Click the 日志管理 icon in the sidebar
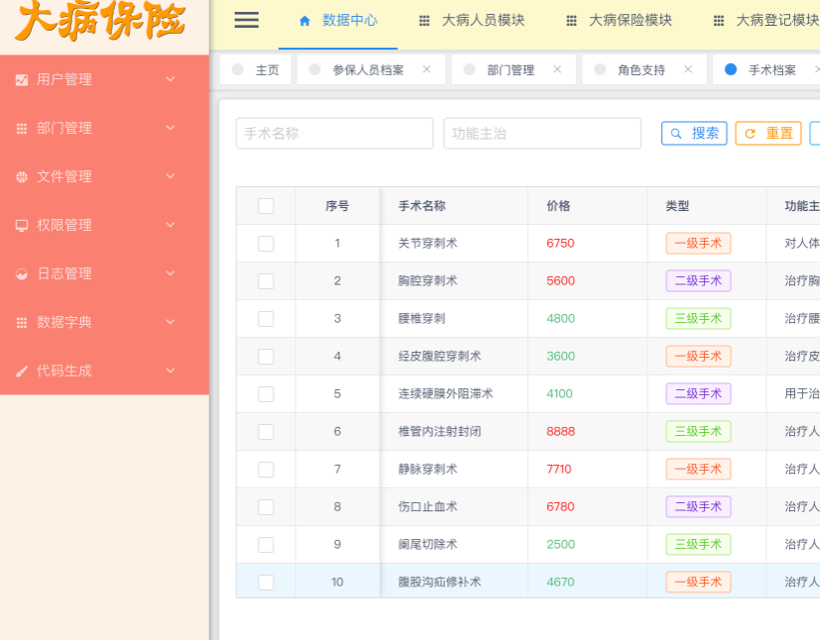This screenshot has width=820, height=640. pos(21,274)
